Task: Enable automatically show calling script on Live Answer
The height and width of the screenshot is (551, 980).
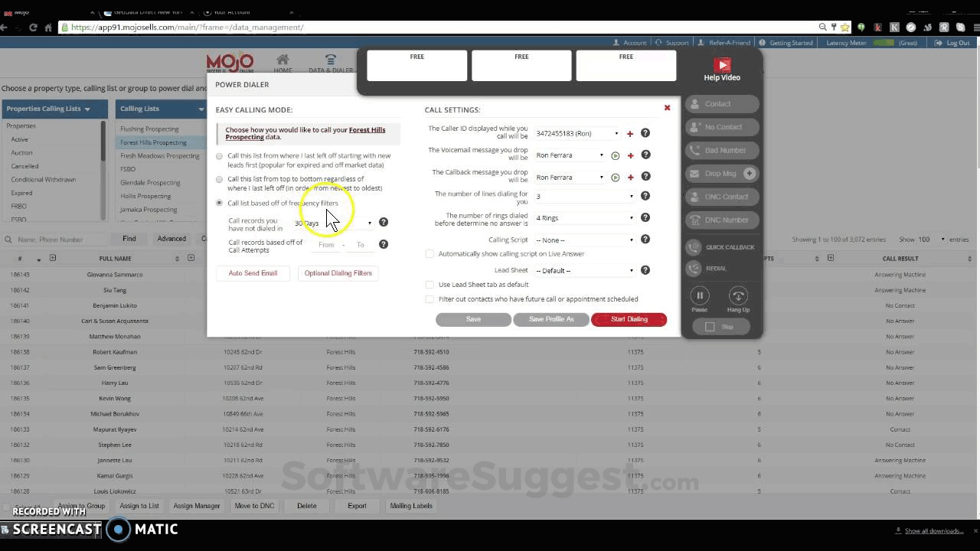Action: click(x=430, y=253)
